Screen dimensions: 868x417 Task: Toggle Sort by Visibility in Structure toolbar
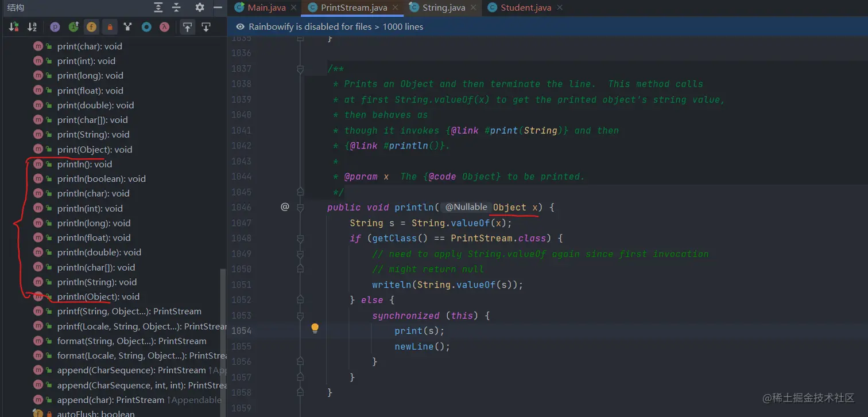tap(14, 27)
